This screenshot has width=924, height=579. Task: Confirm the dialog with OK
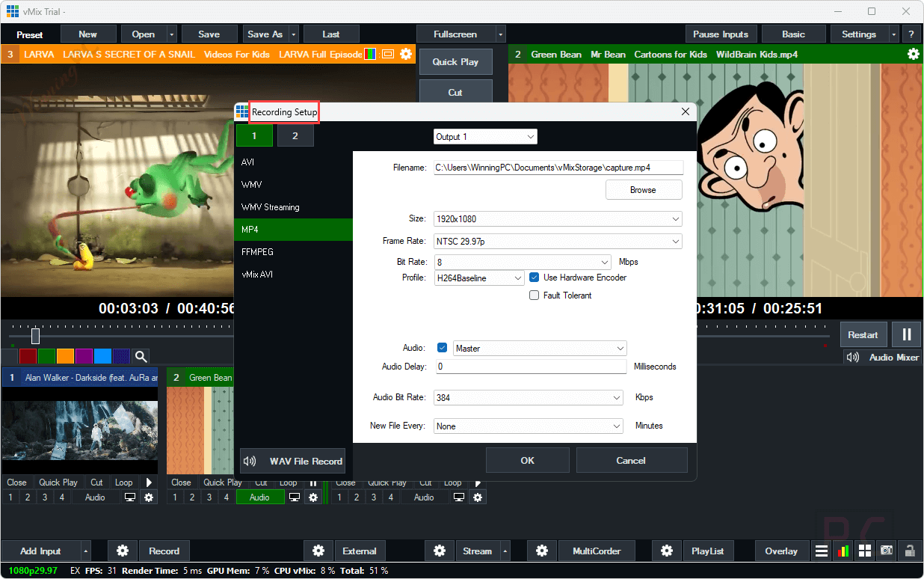pos(528,460)
